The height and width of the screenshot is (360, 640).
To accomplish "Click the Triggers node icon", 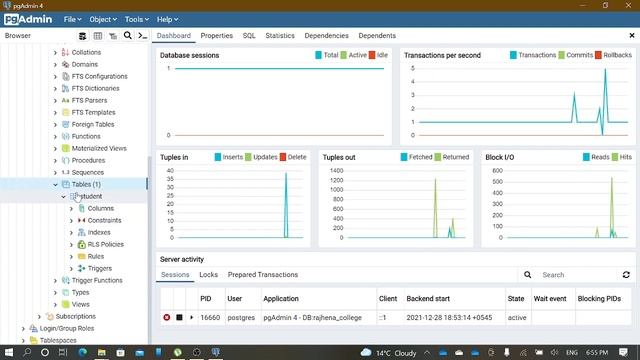I will pos(82,268).
